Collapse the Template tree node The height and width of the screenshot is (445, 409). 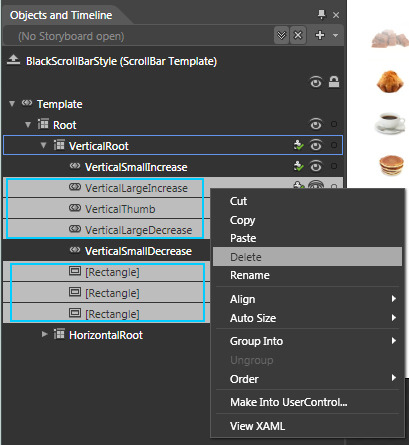[12, 104]
